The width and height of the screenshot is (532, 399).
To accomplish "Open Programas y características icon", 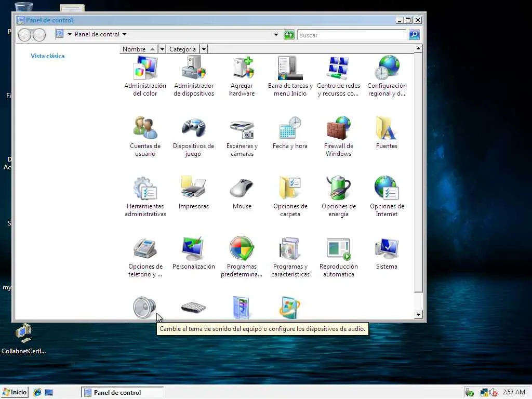I will [289, 249].
